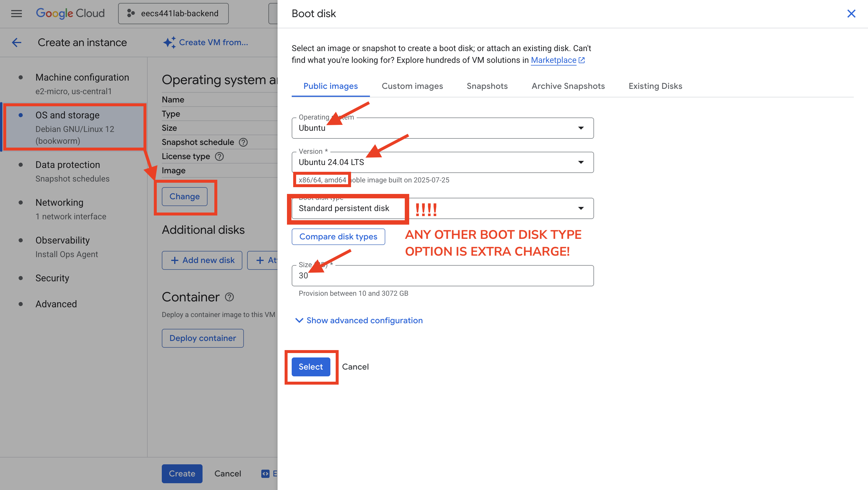Click the License type help icon
Viewport: 868px width, 490px height.
[219, 156]
